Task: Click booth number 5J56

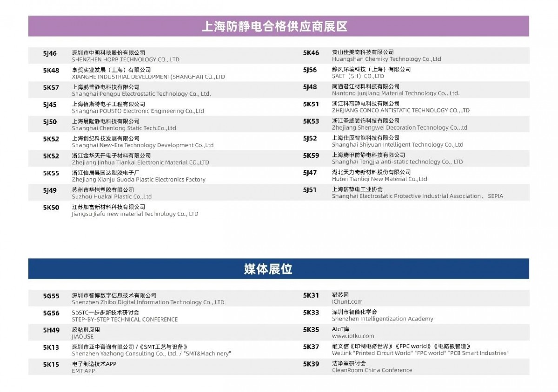Action: tap(310, 70)
